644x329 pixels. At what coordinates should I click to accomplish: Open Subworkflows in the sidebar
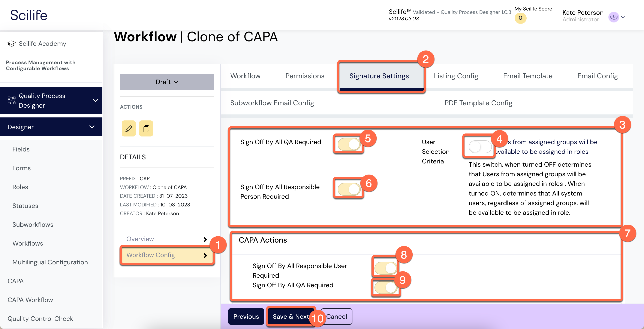33,225
